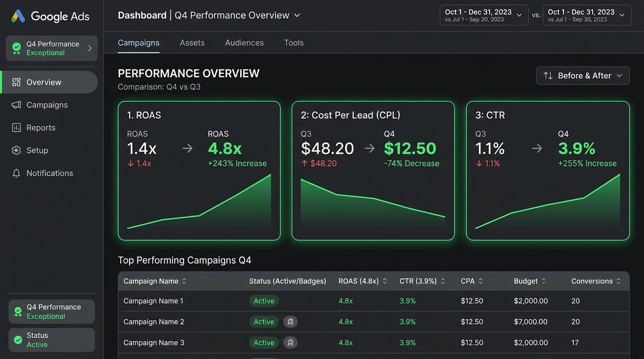Select Overview in the sidebar

tap(50, 82)
